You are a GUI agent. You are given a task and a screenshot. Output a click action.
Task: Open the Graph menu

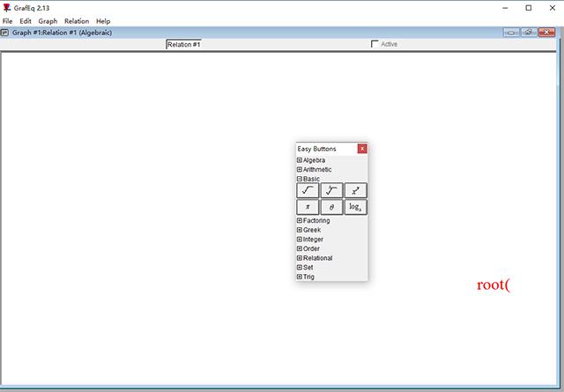click(48, 21)
